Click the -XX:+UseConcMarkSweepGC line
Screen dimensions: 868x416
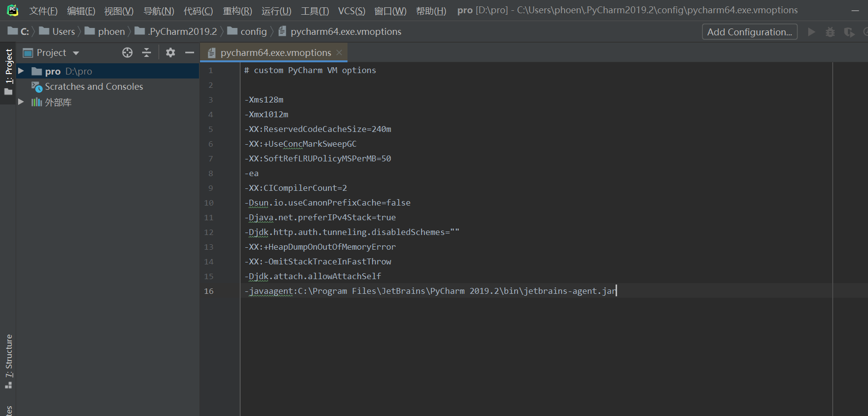pos(300,144)
